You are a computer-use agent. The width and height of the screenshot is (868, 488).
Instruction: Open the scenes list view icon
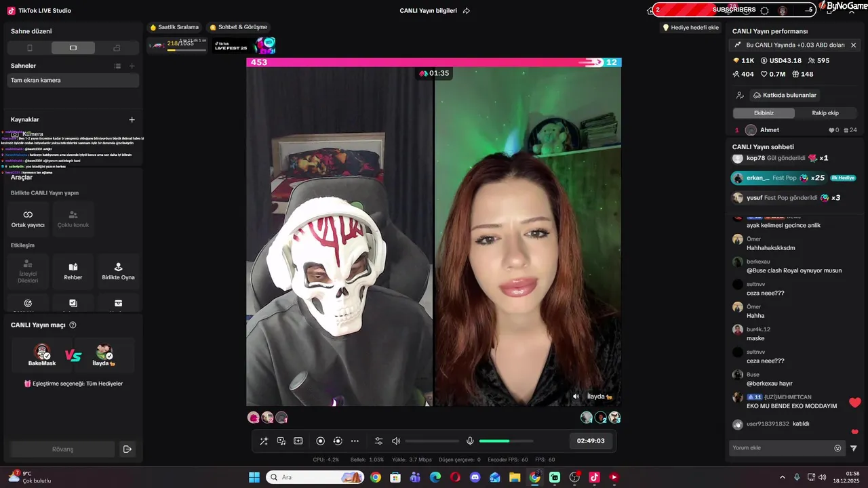117,66
